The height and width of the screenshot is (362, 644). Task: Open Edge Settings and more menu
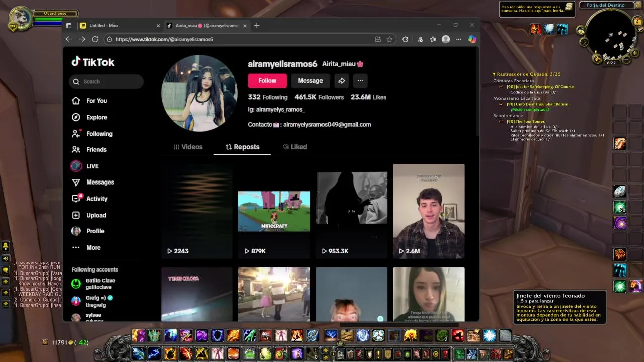(458, 39)
